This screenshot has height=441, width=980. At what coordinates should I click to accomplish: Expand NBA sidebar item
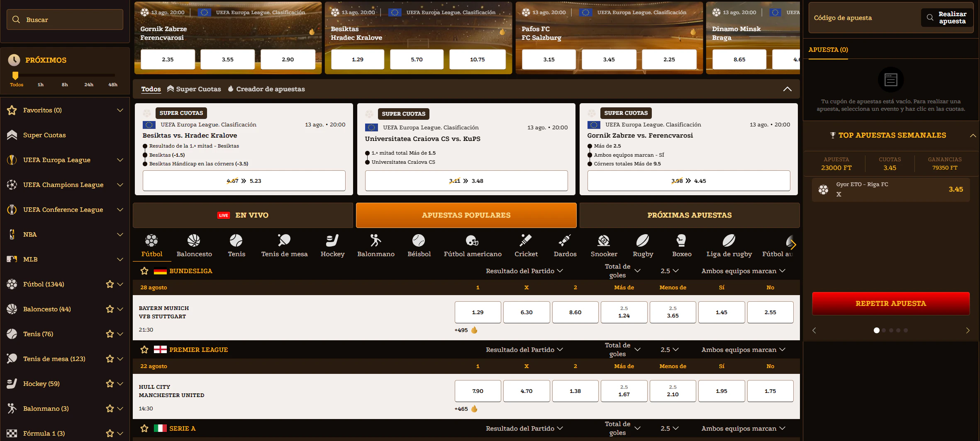pyautogui.click(x=120, y=235)
